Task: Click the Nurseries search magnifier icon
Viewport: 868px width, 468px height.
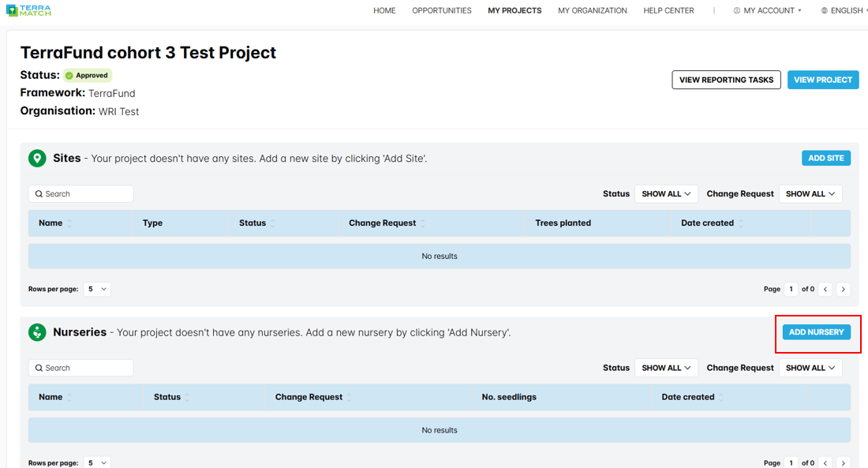Action: point(39,368)
